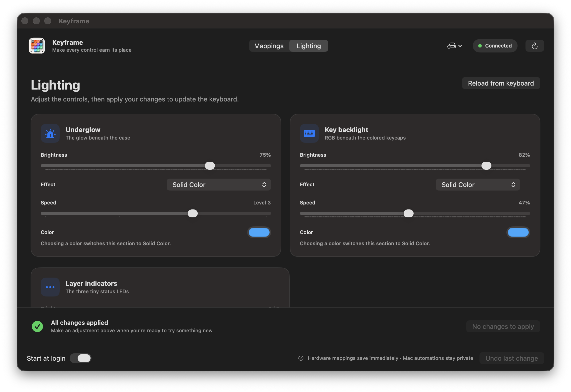The width and height of the screenshot is (571, 392).
Task: Click the green Connected status dot
Action: [480, 46]
